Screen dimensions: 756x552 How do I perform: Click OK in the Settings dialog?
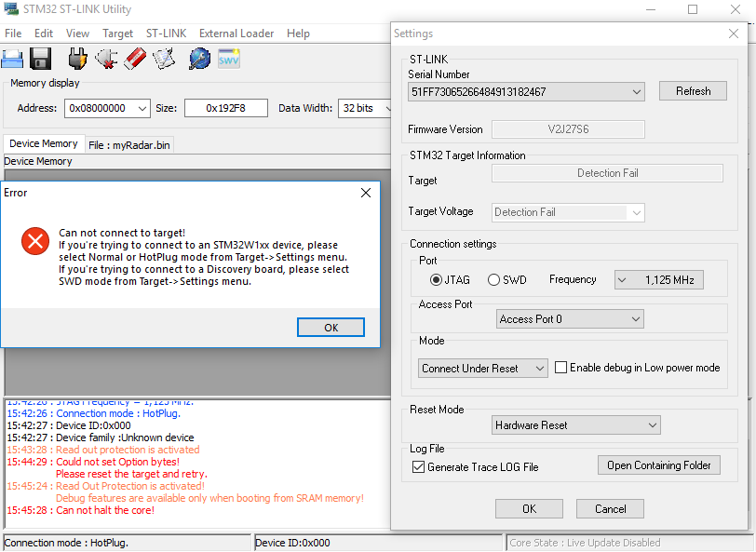coord(529,508)
